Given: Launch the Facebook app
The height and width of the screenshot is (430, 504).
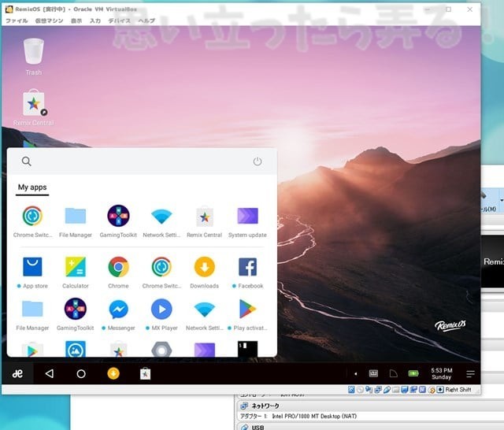Looking at the screenshot, I should point(247,272).
